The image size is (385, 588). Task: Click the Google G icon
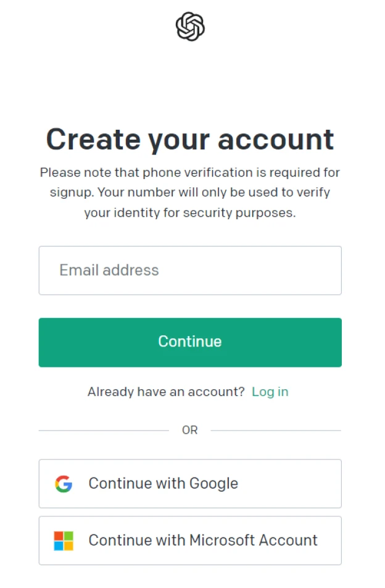tap(64, 484)
